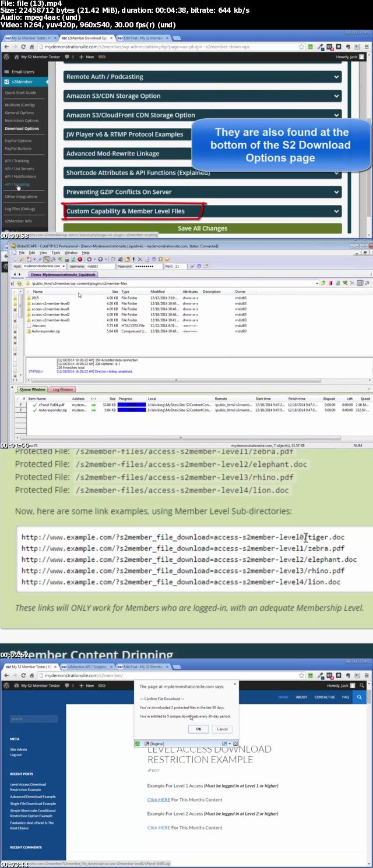Expand Shortcode Attributes & API Functions (Explained)

(x=202, y=172)
